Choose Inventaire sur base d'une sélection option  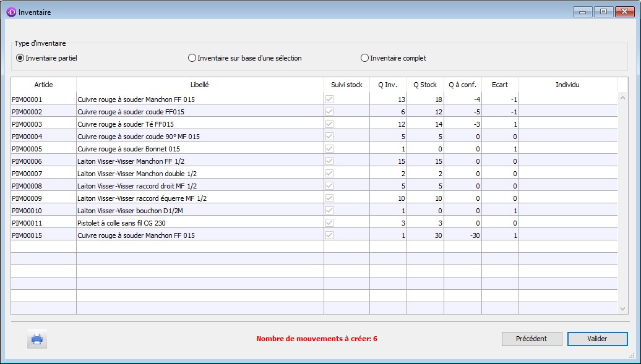point(192,58)
